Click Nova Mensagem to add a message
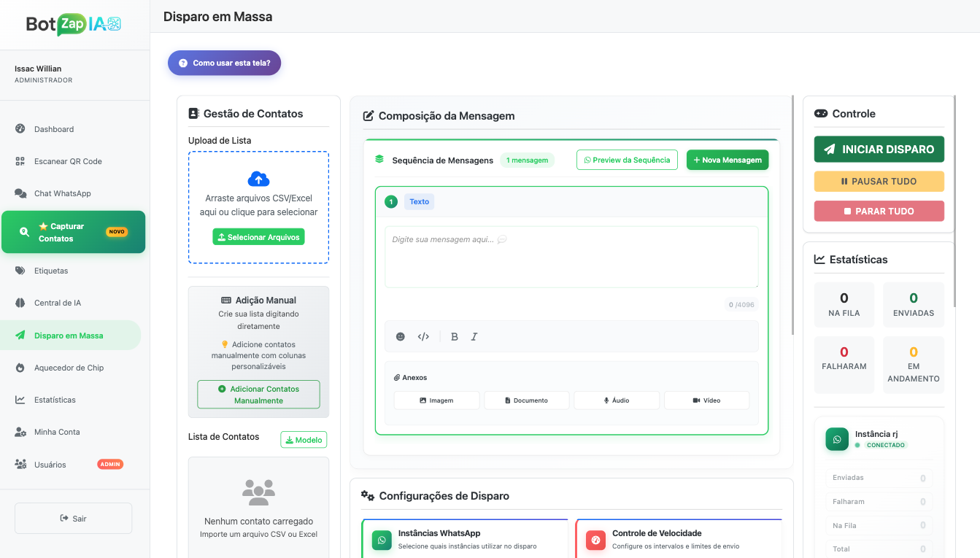 point(727,160)
